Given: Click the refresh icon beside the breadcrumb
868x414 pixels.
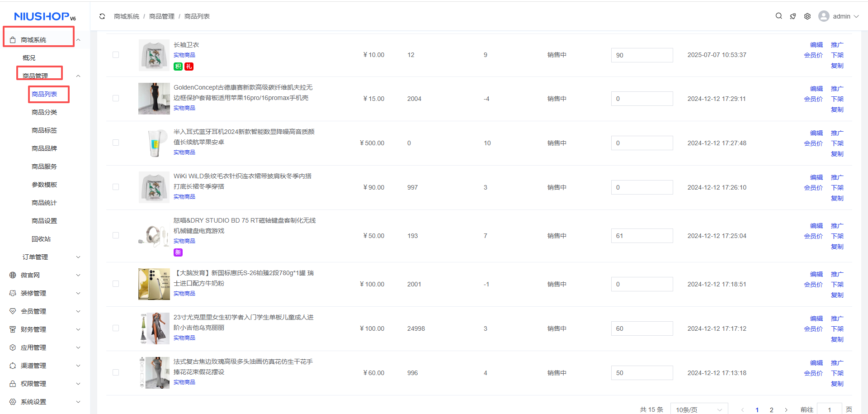Looking at the screenshot, I should pos(102,16).
